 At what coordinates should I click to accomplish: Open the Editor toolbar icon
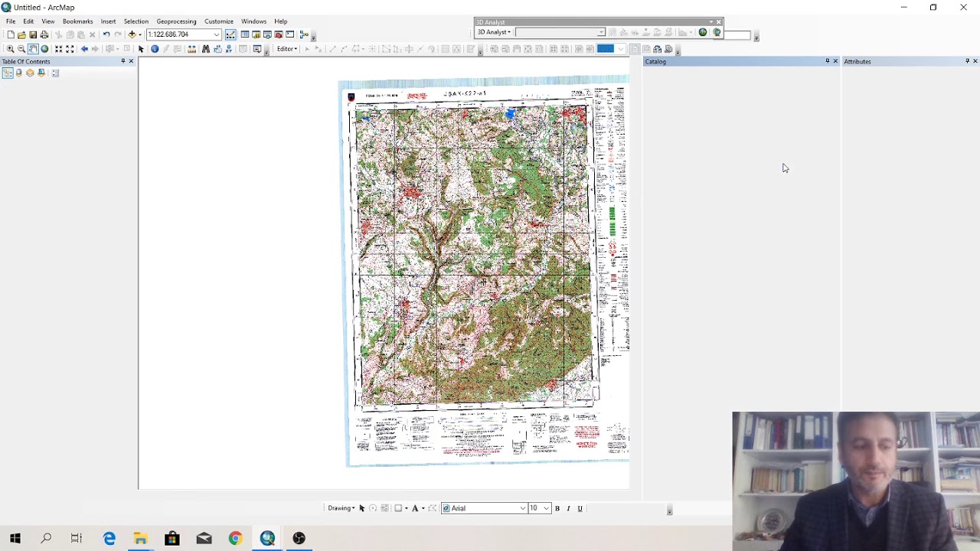click(x=230, y=34)
